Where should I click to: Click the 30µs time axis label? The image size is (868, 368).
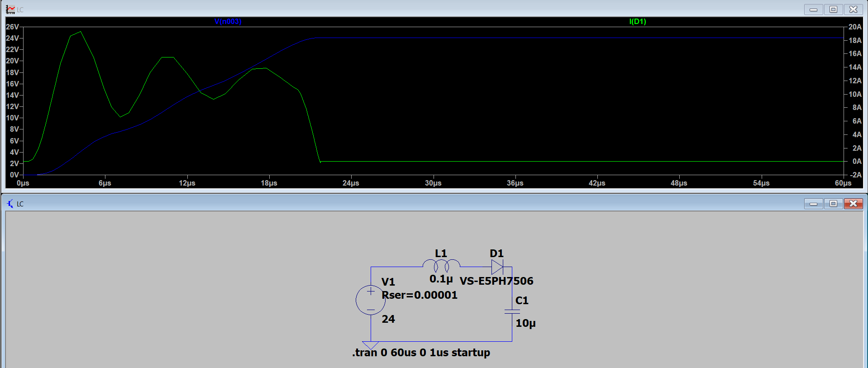(433, 183)
